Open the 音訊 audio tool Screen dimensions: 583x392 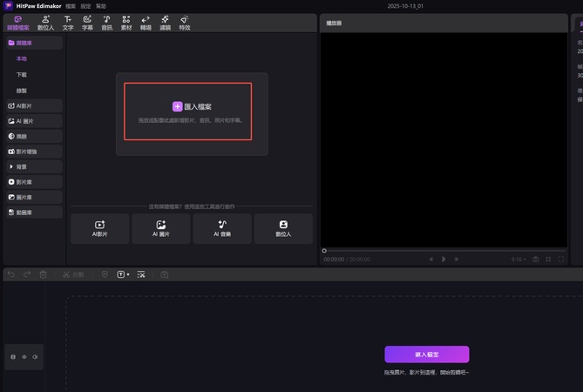click(x=106, y=23)
